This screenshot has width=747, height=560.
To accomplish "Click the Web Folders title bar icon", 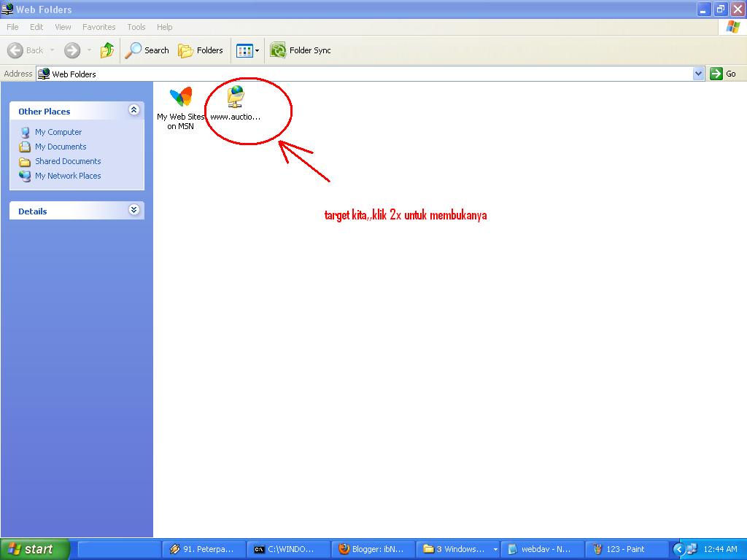I will 7,9.
